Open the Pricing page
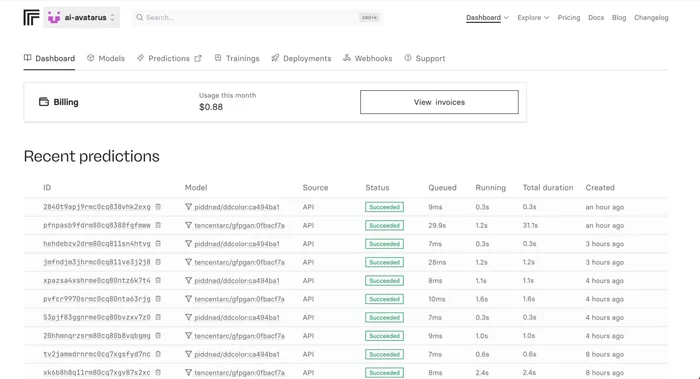Image resolution: width=700 pixels, height=379 pixels. tap(569, 17)
